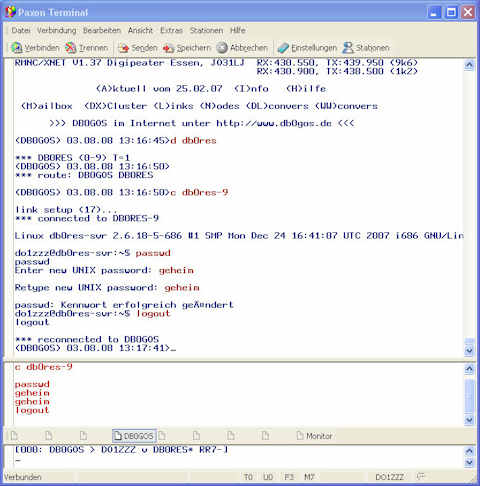The width and height of the screenshot is (480, 486).
Task: Click the http://www.db0gos.de address in the terminal
Action: click(x=274, y=123)
